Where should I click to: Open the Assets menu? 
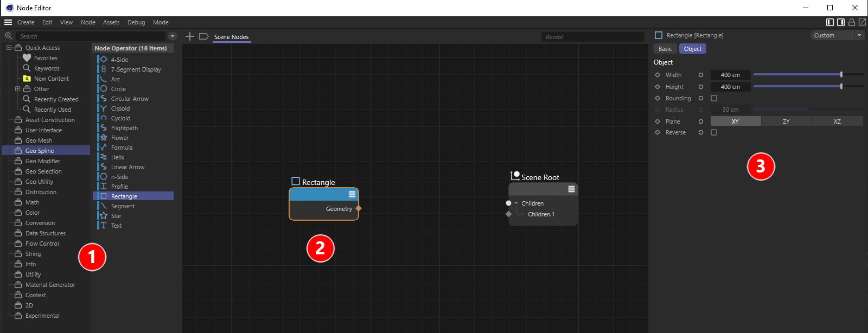coord(111,22)
